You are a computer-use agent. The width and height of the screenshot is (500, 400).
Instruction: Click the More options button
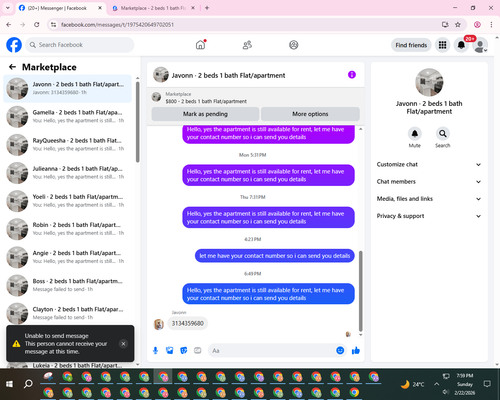click(x=310, y=114)
